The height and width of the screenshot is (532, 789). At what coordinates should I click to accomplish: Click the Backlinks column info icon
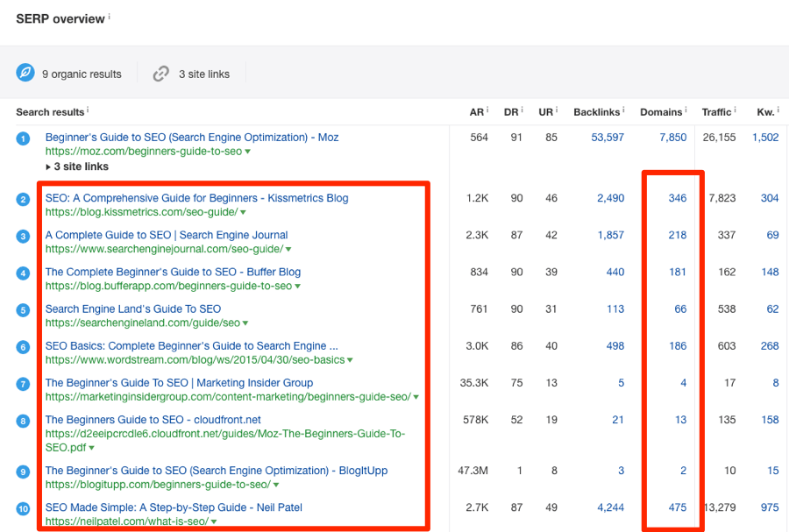pos(623,110)
